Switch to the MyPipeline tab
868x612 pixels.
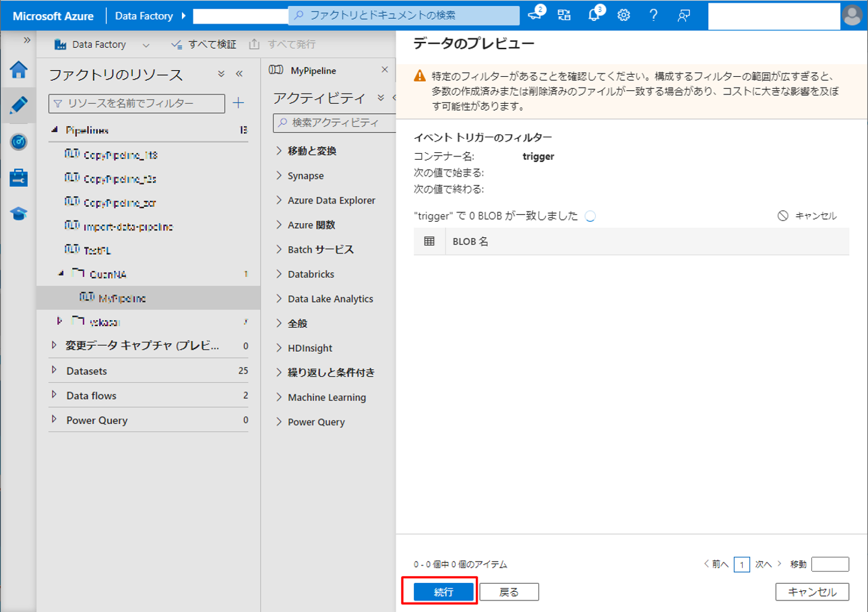313,70
